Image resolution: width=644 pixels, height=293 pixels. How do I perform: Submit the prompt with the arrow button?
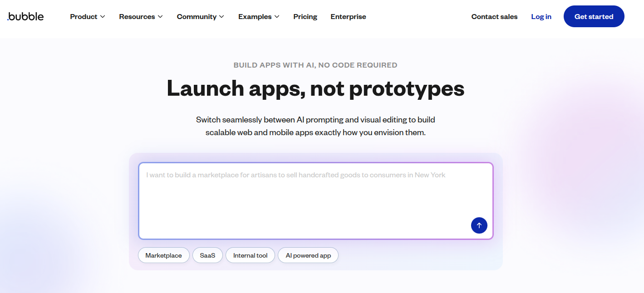[479, 225]
